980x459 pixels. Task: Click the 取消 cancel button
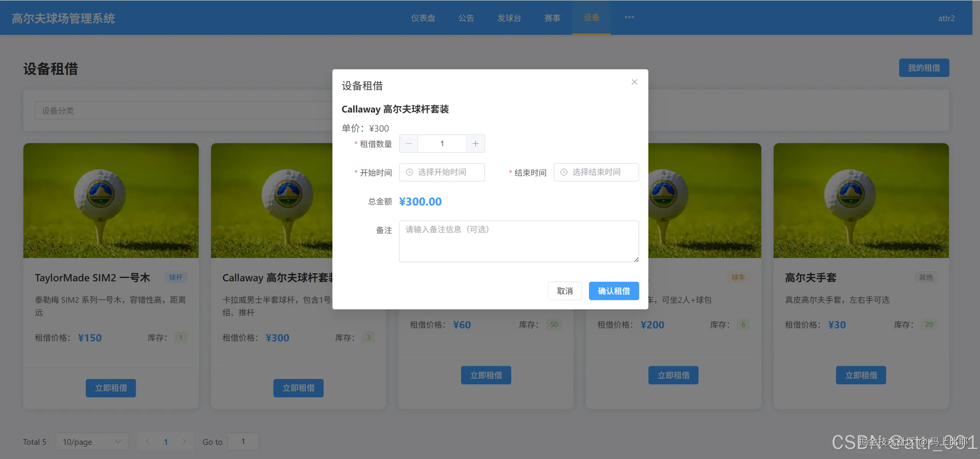(x=565, y=291)
